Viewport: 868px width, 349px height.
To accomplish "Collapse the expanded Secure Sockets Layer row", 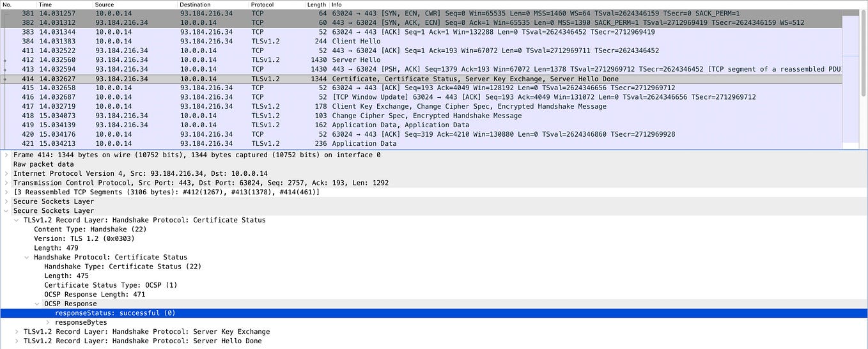I will [6, 210].
